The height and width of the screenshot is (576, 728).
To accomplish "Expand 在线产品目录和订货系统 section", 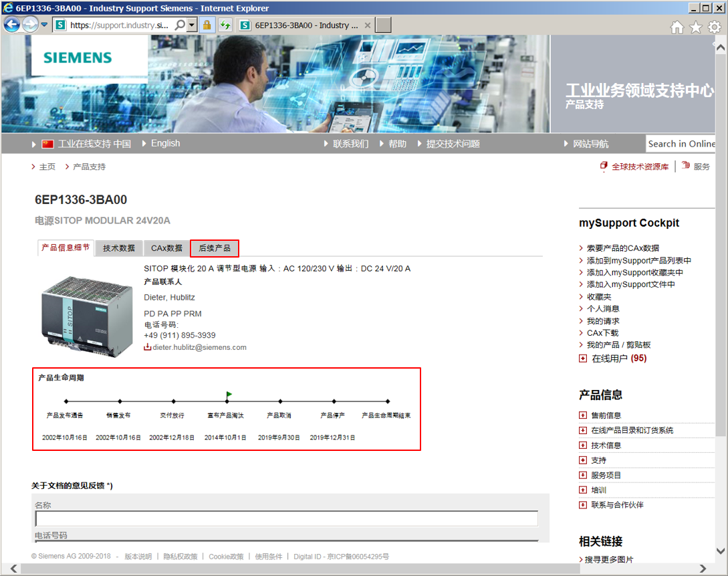I will coord(583,431).
